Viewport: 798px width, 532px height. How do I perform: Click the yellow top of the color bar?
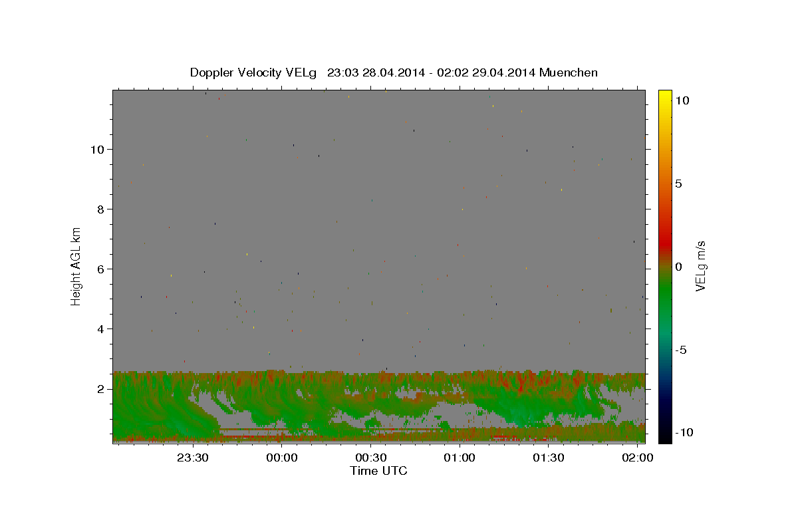665,95
